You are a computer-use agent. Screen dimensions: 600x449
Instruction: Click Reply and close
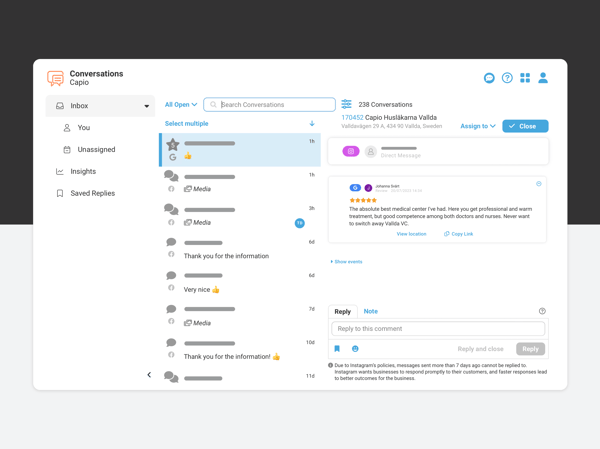[481, 349]
